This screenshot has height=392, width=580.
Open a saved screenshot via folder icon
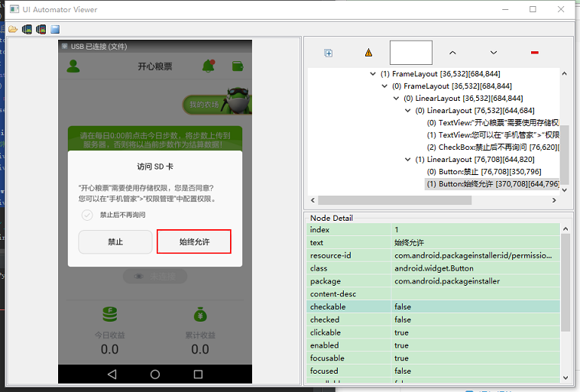(x=13, y=29)
